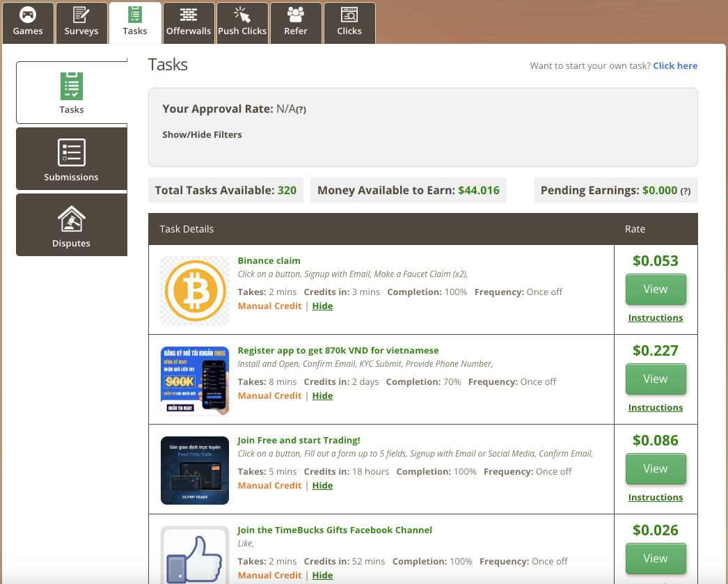This screenshot has height=584, width=728.
Task: Open Disputes gavel icon in sidebar
Action: 72,219
